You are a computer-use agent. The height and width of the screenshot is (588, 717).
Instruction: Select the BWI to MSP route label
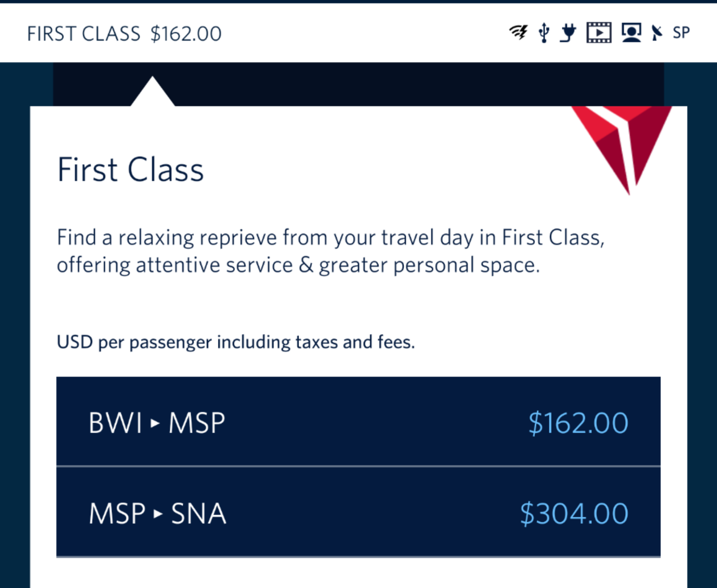pyautogui.click(x=157, y=423)
